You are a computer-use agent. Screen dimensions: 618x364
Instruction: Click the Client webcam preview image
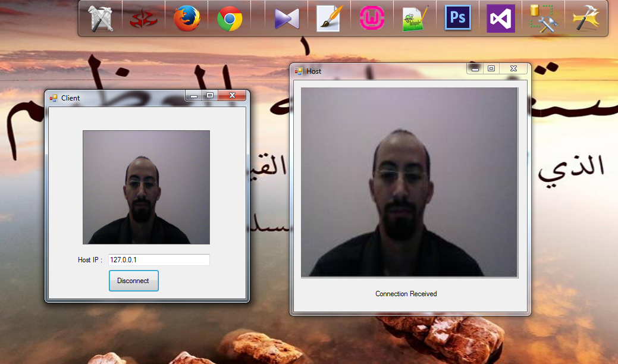146,187
